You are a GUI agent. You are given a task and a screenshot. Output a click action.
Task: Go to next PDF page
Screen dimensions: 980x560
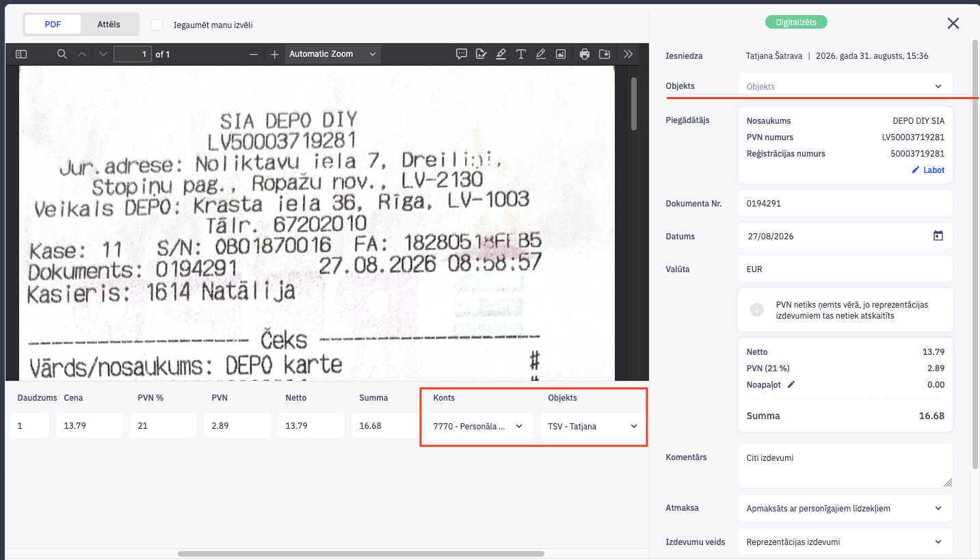[103, 54]
